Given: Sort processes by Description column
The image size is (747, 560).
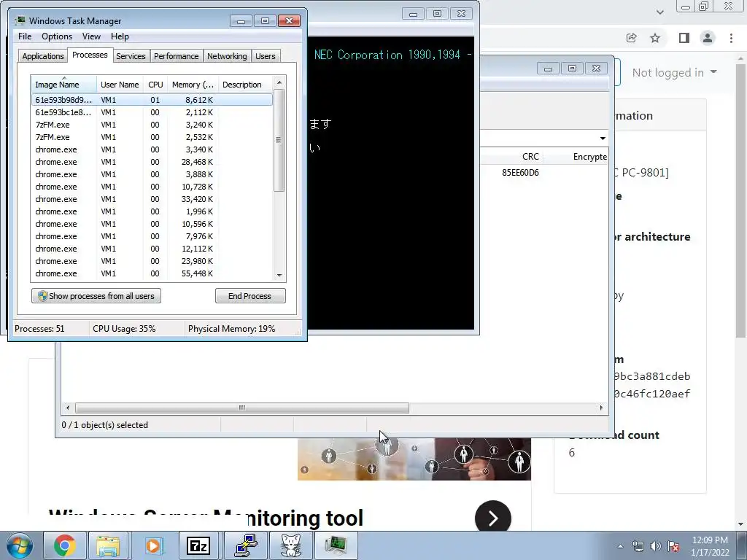Looking at the screenshot, I should pos(245,85).
